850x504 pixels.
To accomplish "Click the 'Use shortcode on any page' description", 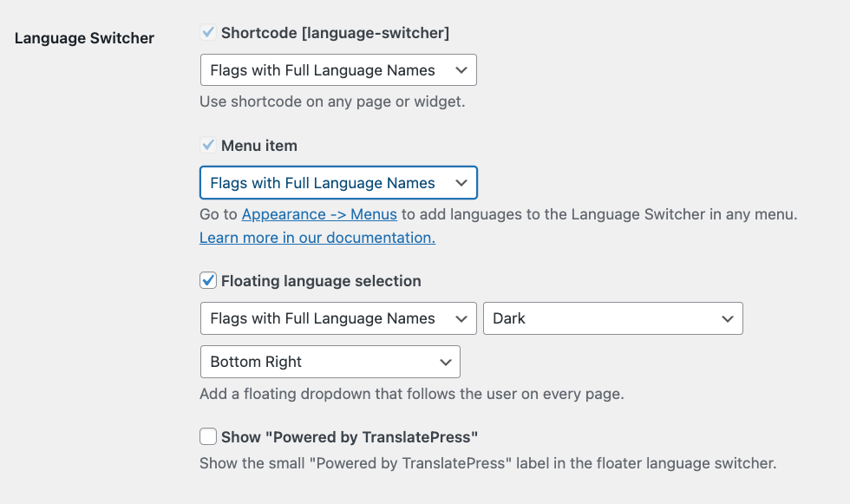I will click(x=332, y=101).
